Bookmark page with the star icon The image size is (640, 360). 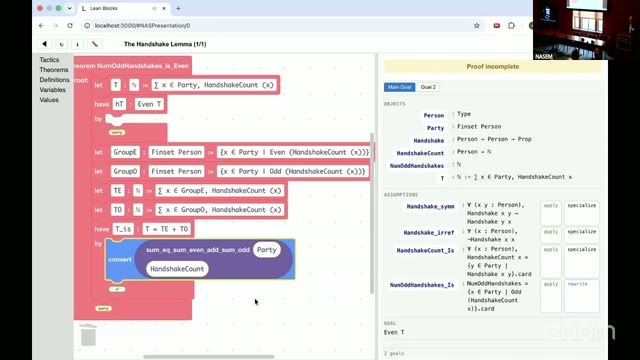(x=477, y=25)
